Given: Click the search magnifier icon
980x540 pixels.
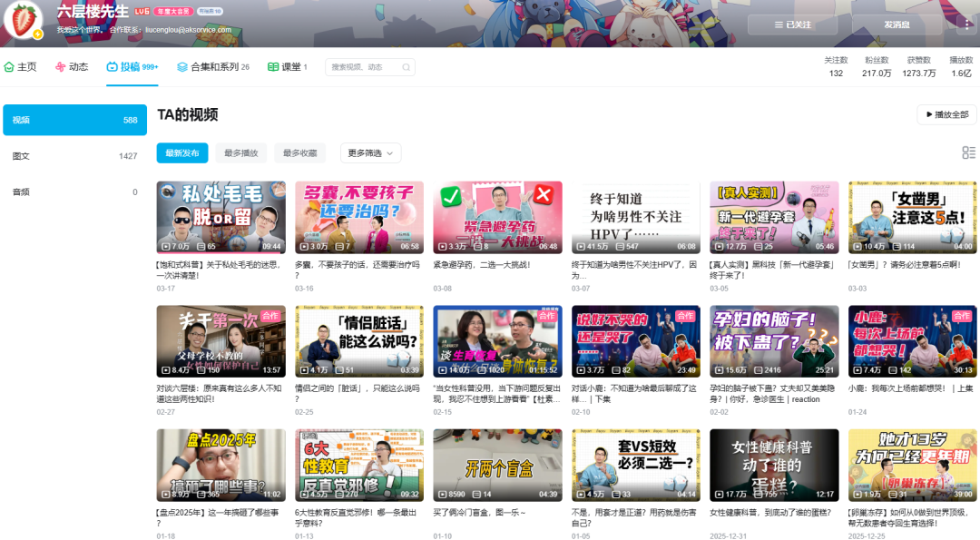Looking at the screenshot, I should click(x=406, y=67).
